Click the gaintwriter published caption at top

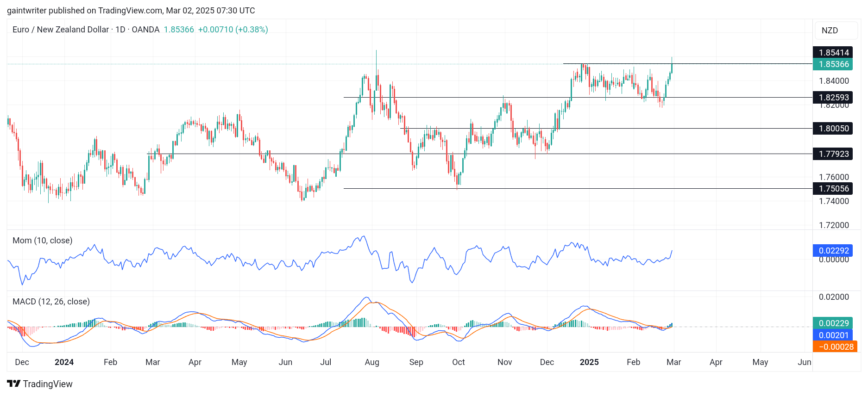131,10
